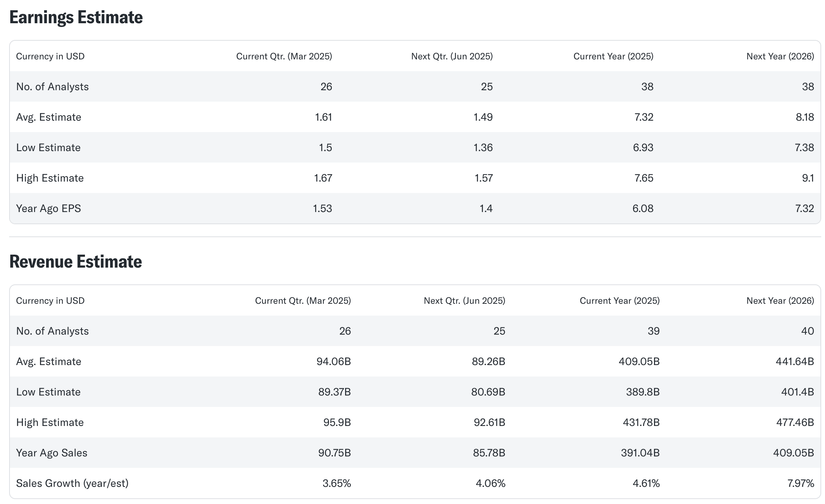
Task: Click the 94.06B average revenue estimate
Action: pyautogui.click(x=333, y=362)
